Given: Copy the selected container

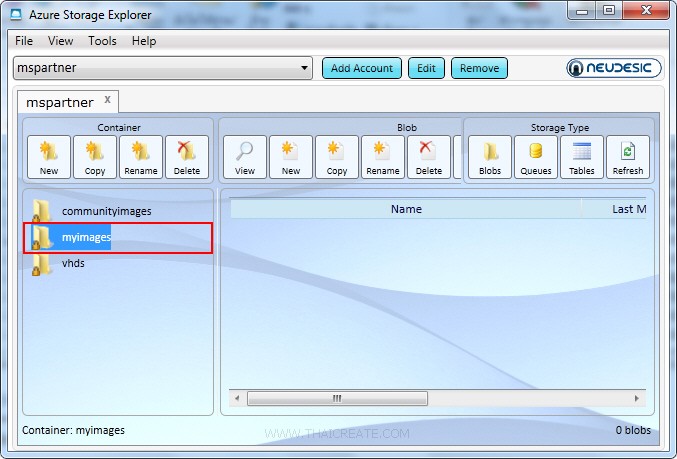Looking at the screenshot, I should tap(95, 157).
